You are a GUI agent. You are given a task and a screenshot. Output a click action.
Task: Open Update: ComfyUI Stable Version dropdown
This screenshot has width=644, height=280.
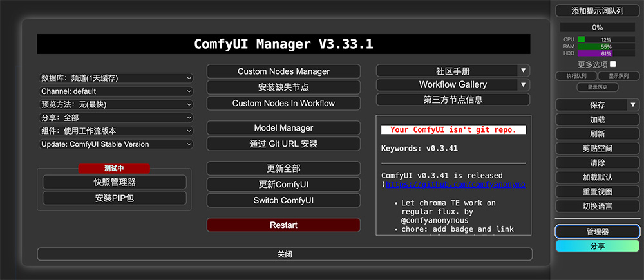tap(117, 144)
